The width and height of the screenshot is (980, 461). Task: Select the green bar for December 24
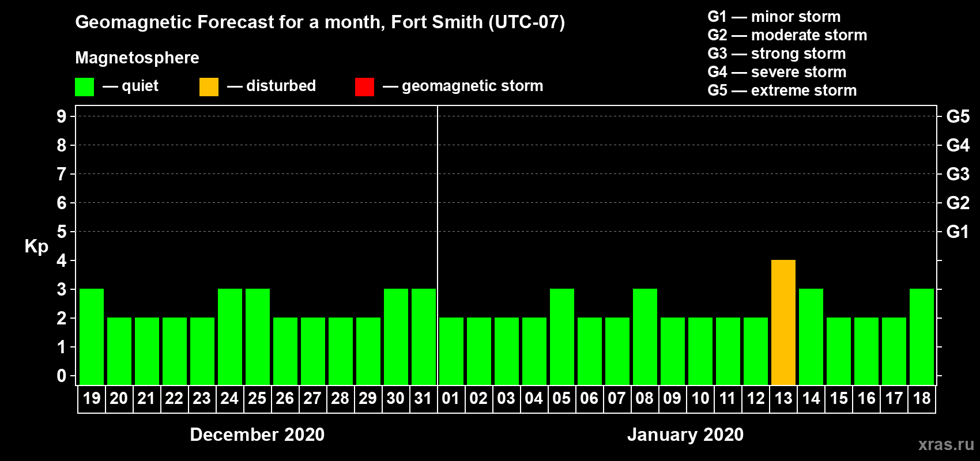click(230, 337)
